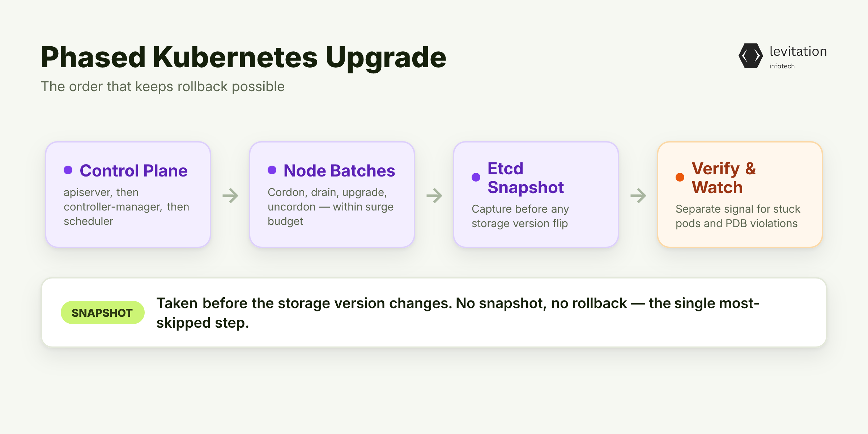Screen dimensions: 868x434
Task: Click the purple dot beside Control Plane
Action: 68,170
